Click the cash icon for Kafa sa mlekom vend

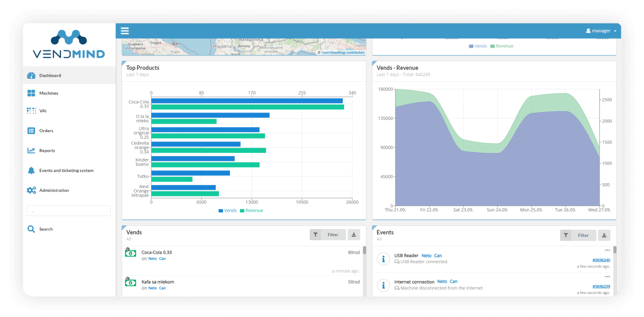pos(130,282)
